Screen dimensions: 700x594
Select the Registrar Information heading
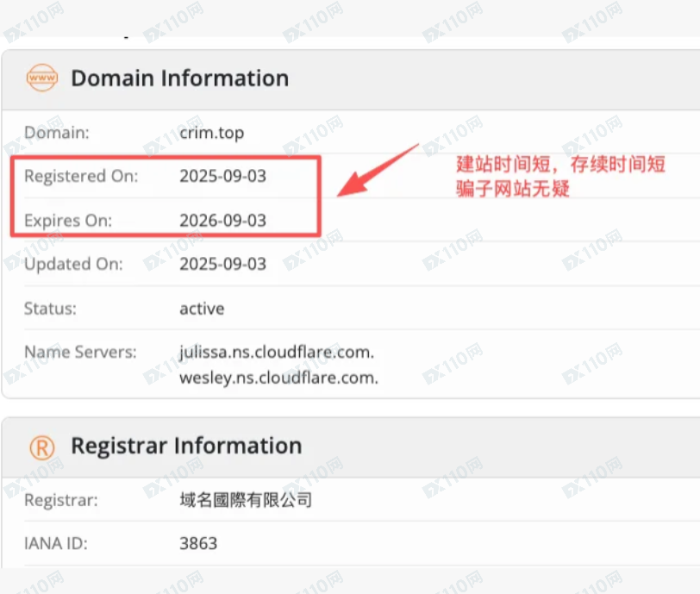(x=186, y=447)
